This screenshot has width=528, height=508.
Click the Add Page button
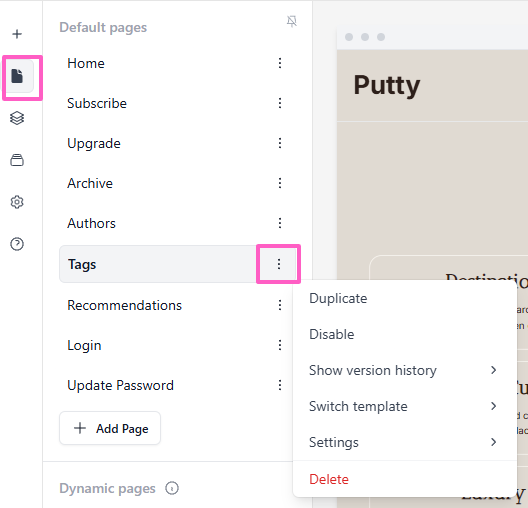110,428
